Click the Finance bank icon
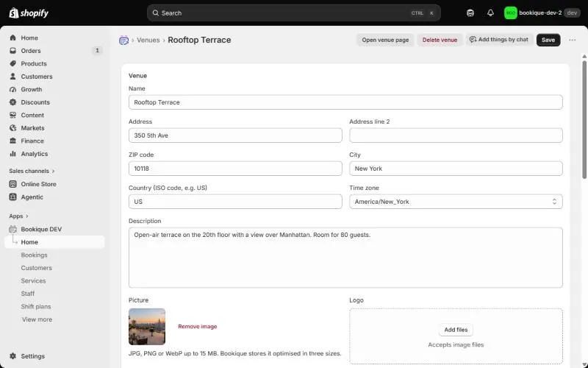Screen dimensions: 588x368 pyautogui.click(x=13, y=141)
